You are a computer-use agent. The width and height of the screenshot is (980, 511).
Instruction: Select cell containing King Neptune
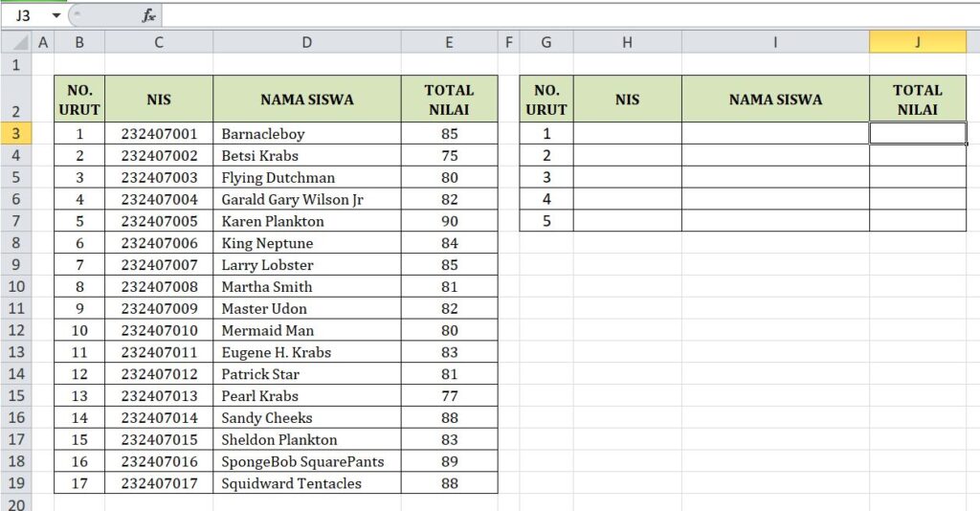coord(307,242)
